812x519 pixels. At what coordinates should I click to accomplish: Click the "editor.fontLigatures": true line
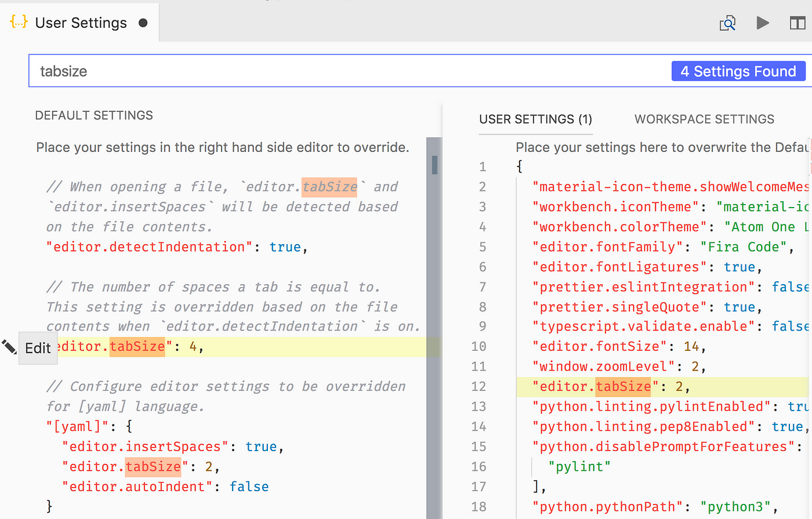[x=647, y=267]
